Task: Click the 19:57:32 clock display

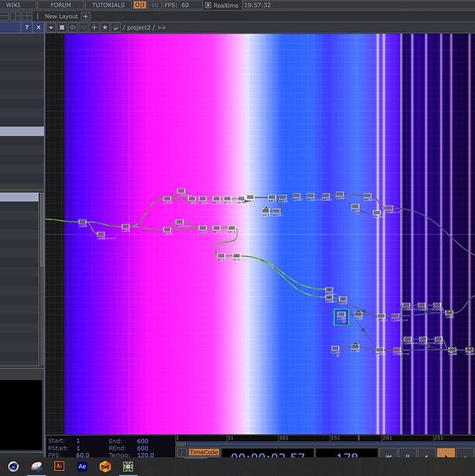Action: point(258,4)
